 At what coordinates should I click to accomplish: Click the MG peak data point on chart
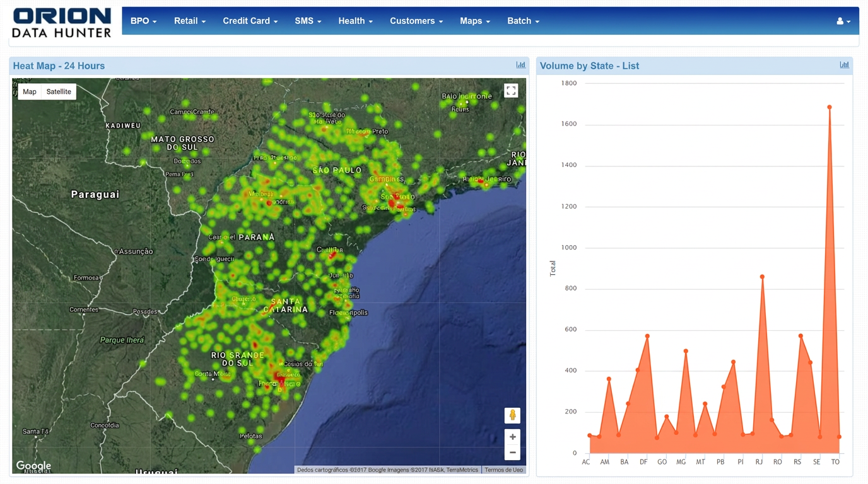click(x=686, y=351)
